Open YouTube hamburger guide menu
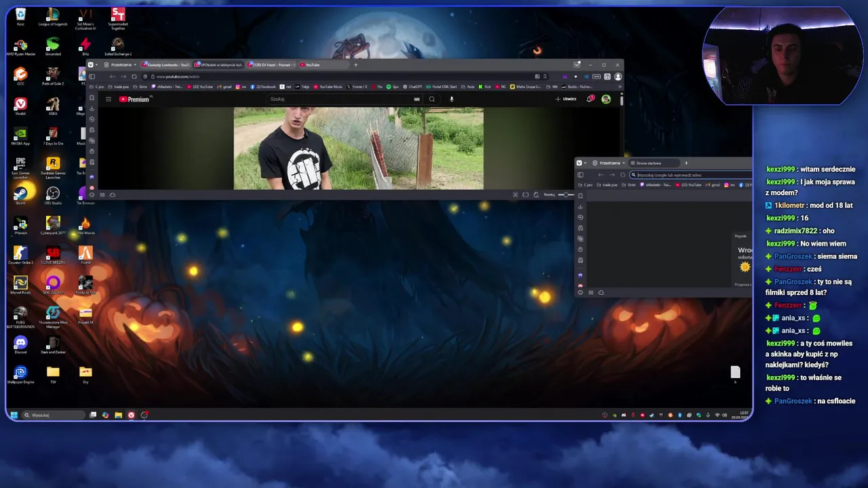The width and height of the screenshot is (868, 488). coord(108,99)
